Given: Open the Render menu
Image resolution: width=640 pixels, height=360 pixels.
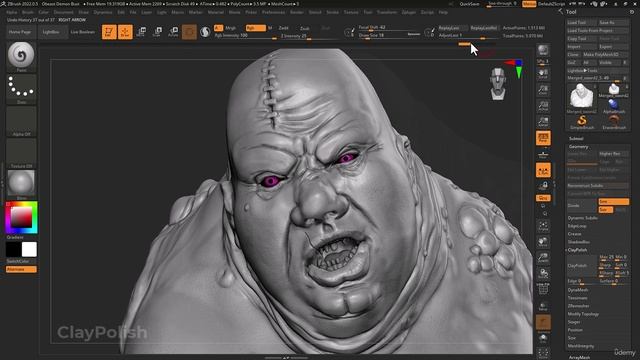Looking at the screenshot, I should point(297,12).
